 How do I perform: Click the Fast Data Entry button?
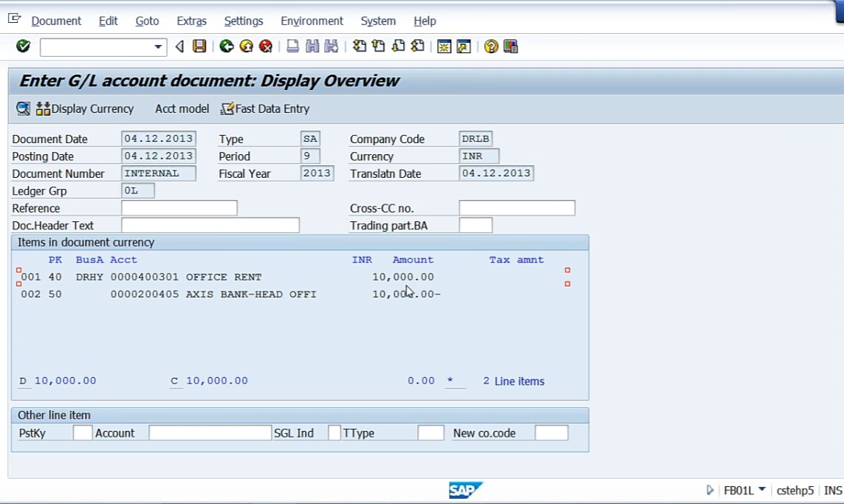[265, 108]
